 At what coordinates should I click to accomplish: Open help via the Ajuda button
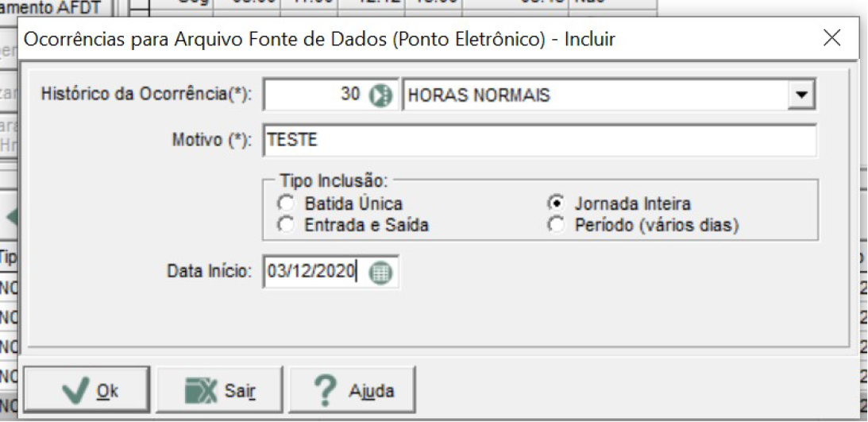click(x=352, y=390)
